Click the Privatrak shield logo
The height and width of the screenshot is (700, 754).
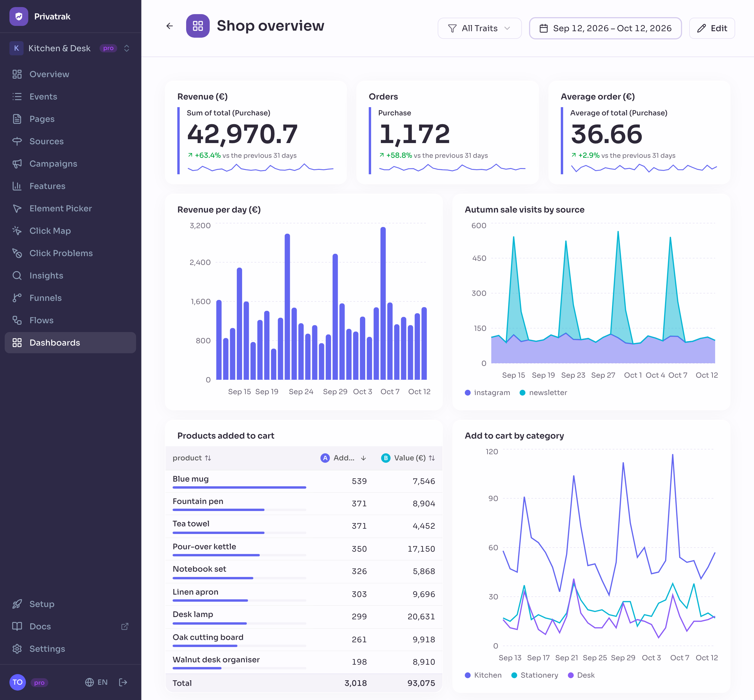point(19,16)
